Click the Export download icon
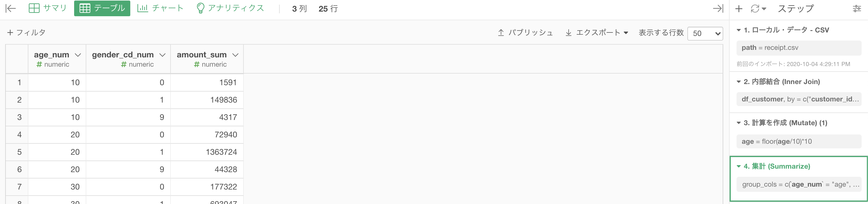This screenshot has width=868, height=204. tap(568, 32)
